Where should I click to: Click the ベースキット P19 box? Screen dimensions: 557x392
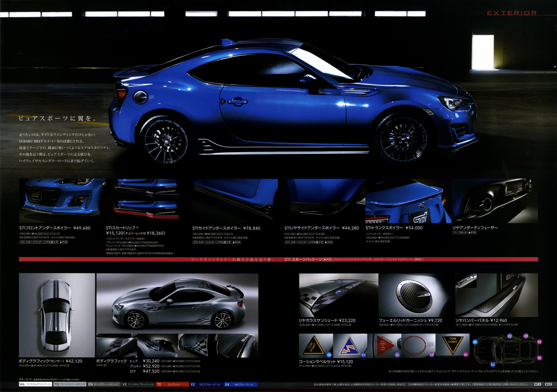click(x=464, y=232)
